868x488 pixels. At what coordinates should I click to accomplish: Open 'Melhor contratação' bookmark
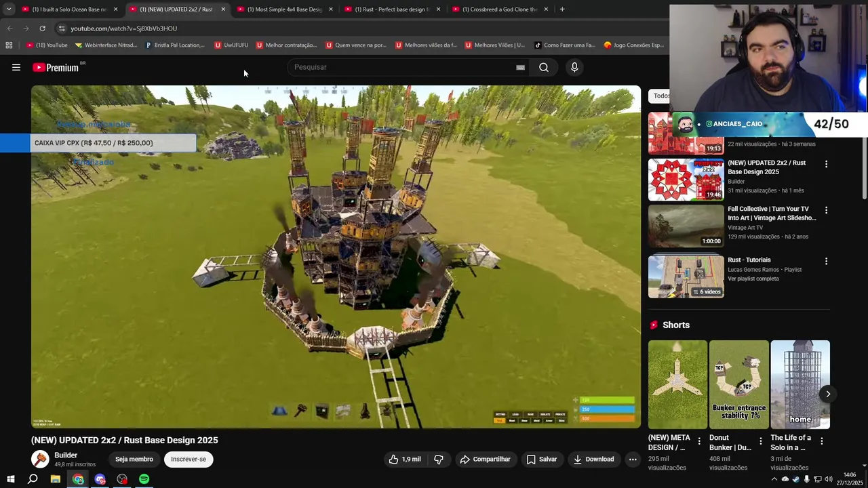286,45
